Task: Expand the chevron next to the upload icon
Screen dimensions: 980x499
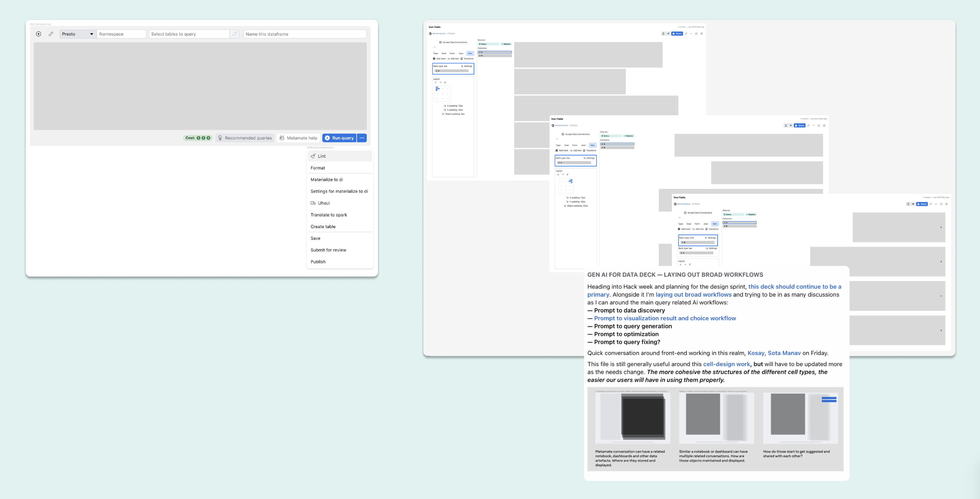Action: tap(668, 34)
